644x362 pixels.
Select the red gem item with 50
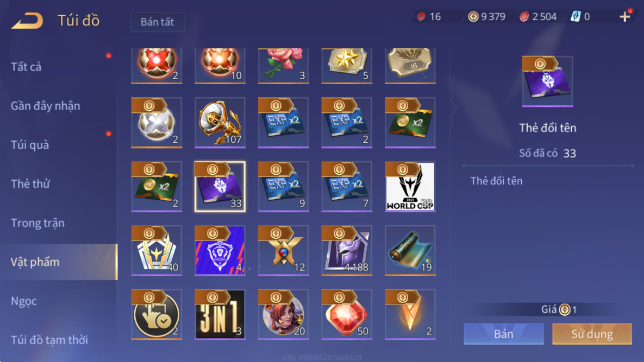[x=347, y=314]
